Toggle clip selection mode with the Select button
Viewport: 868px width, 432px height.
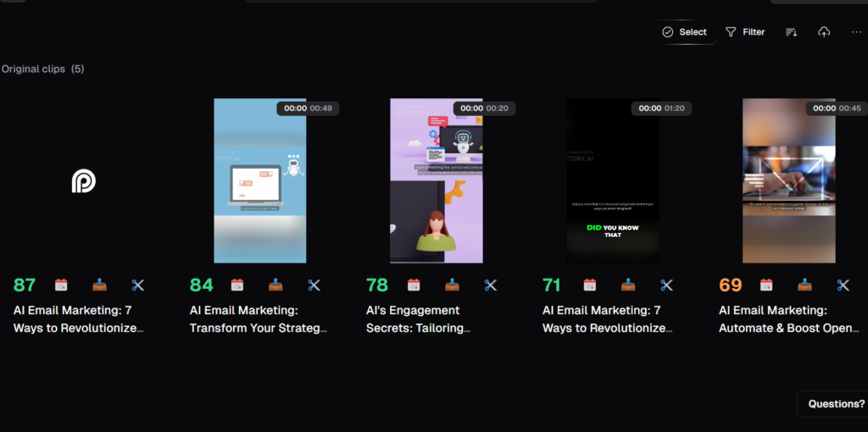coord(684,32)
